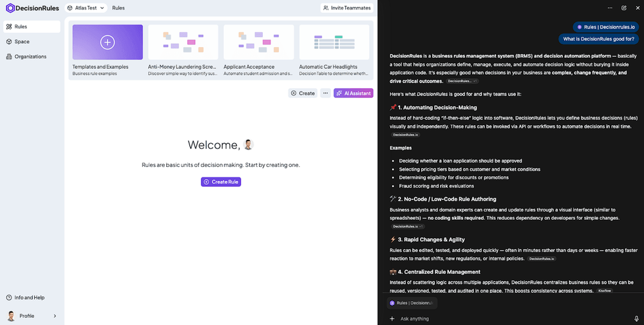This screenshot has width=644, height=325.
Task: Open the Templates and Examples card
Action: pos(108,43)
